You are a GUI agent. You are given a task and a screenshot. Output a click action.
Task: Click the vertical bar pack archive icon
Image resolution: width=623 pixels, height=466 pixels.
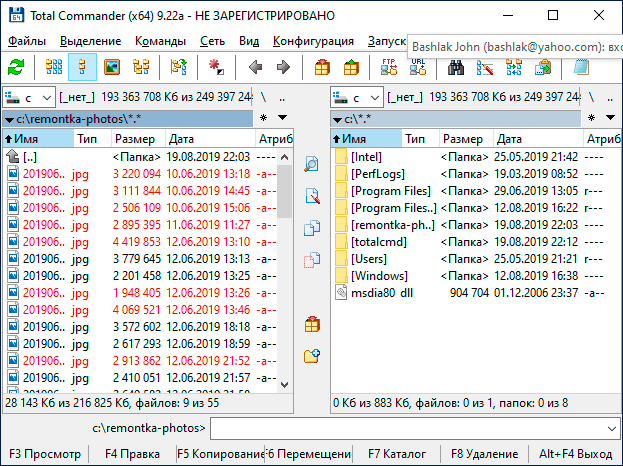tap(312, 324)
